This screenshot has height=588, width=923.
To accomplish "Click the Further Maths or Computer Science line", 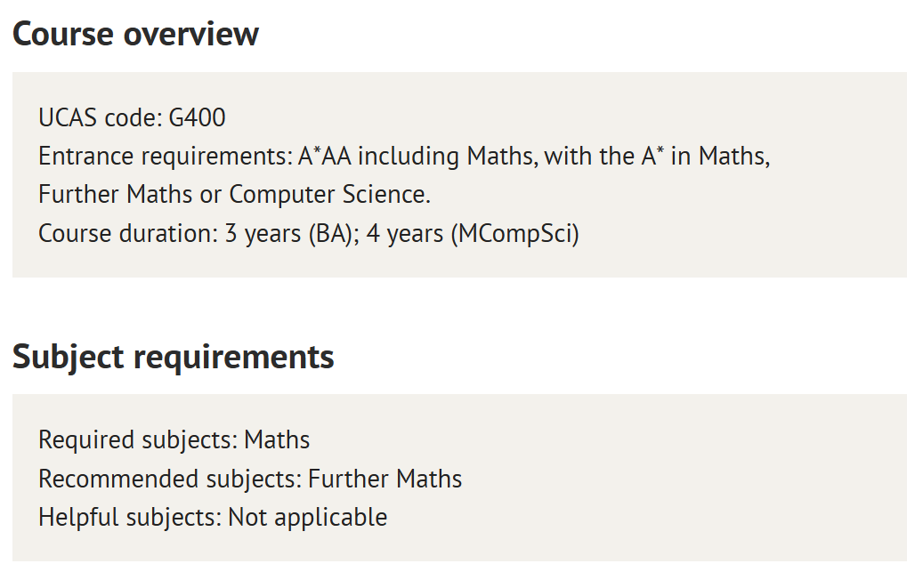I will click(x=234, y=195).
